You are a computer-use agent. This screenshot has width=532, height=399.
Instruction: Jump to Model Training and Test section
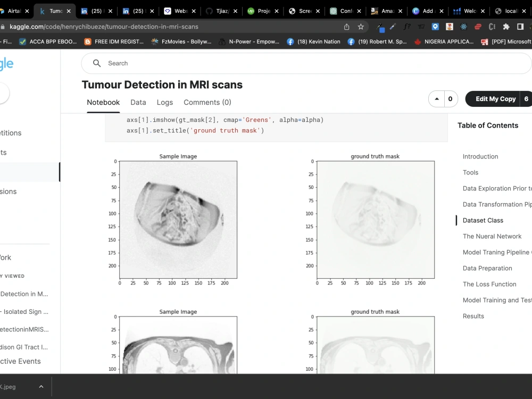click(x=497, y=300)
